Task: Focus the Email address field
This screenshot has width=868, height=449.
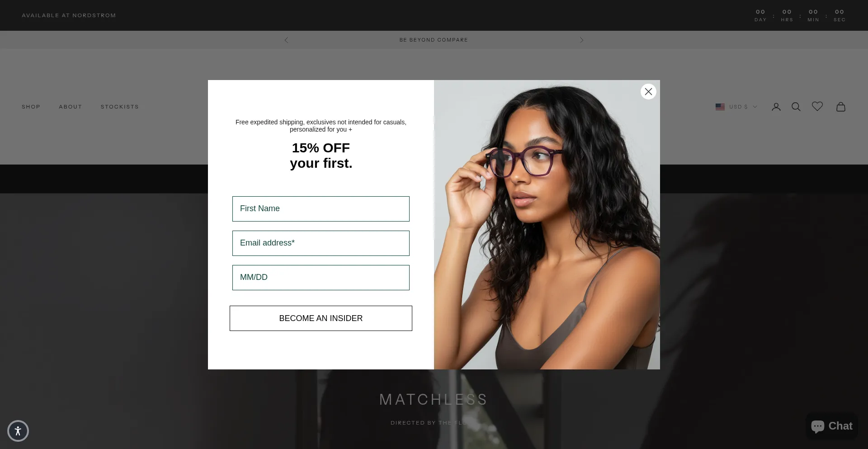Action: pos(321,243)
